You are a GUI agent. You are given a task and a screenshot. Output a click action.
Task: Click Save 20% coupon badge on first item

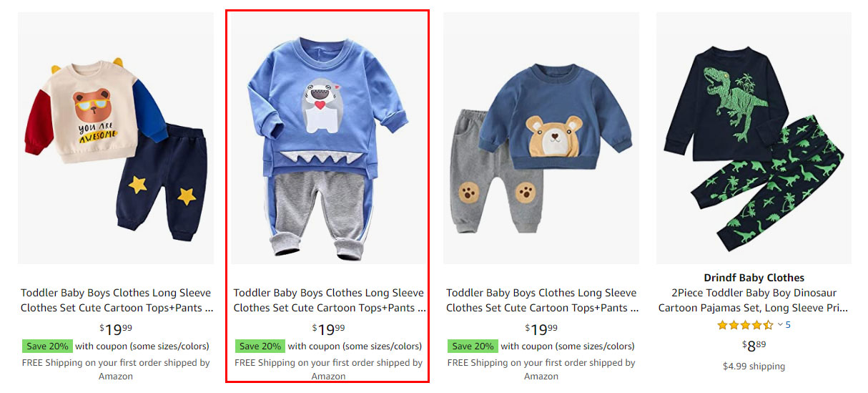[47, 346]
